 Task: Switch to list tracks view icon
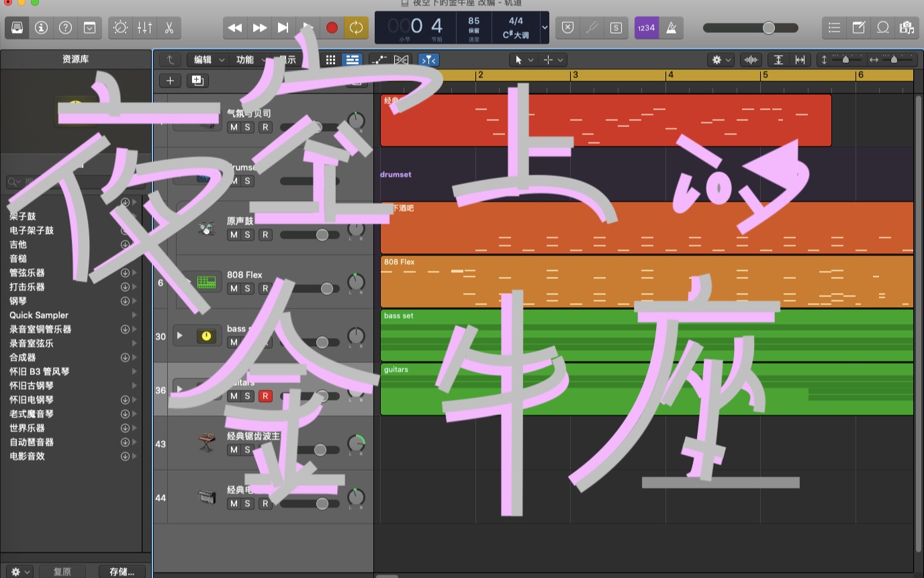coord(352,60)
